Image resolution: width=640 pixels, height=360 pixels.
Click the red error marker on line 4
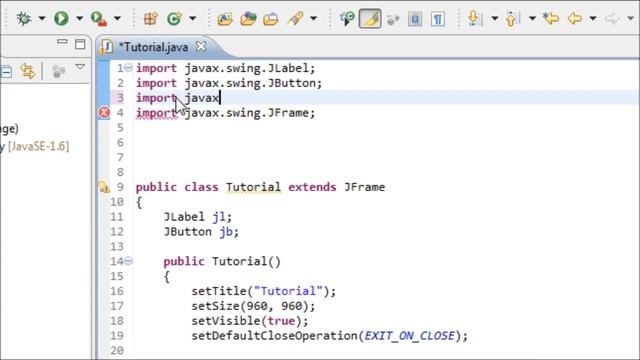[104, 112]
